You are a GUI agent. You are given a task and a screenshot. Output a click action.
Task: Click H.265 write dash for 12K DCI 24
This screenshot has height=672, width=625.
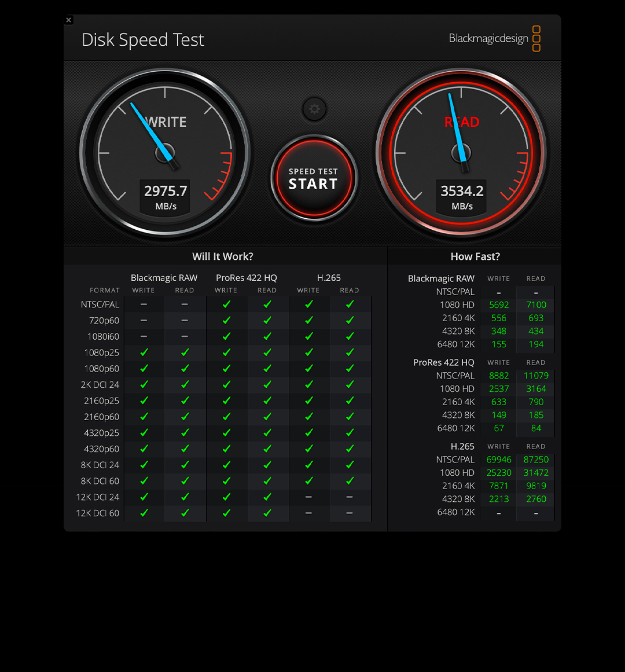pos(308,497)
